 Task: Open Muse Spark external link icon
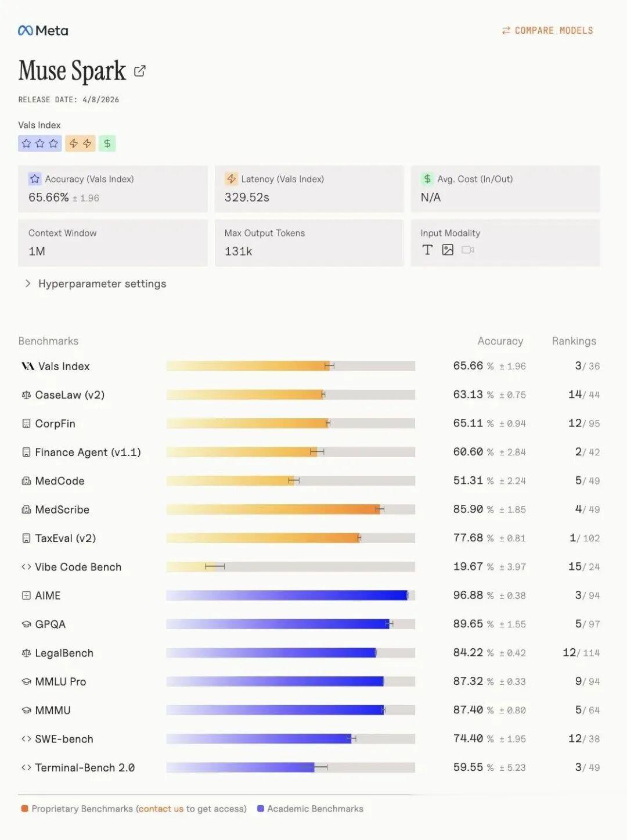140,71
